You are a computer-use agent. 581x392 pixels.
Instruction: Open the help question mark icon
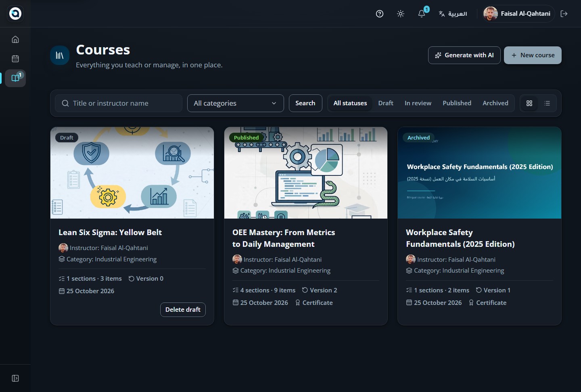click(380, 14)
